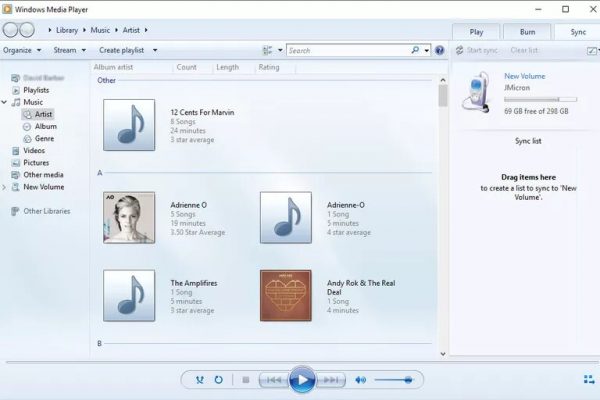The image size is (600, 400).
Task: Skip to the next track
Action: pos(330,380)
